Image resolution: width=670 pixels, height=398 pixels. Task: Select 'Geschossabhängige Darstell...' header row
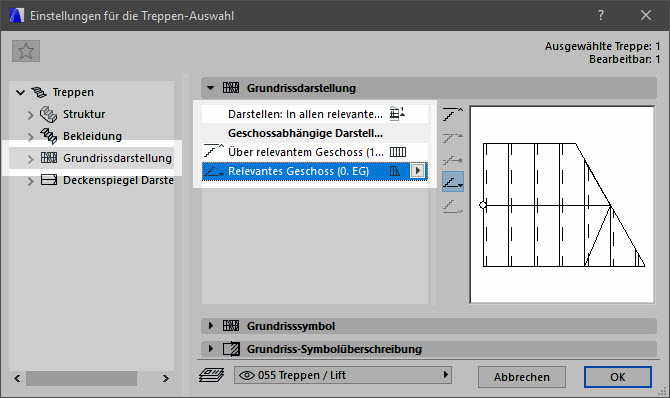coord(314,133)
